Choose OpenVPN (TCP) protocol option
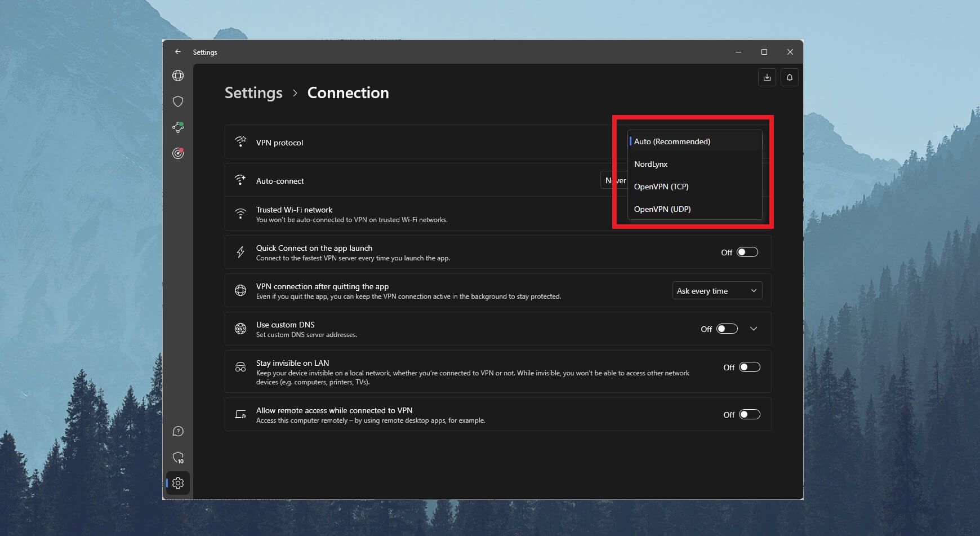The height and width of the screenshot is (536, 980). [x=695, y=187]
